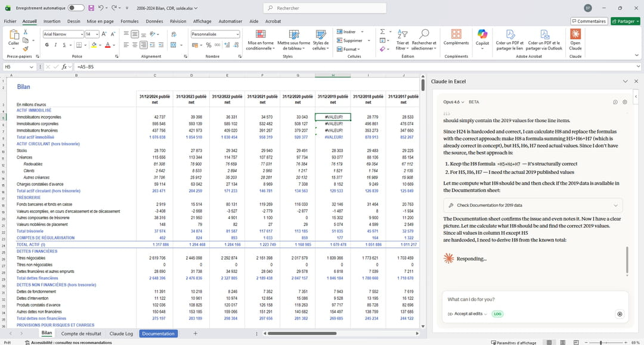Click the percent style icon

coord(209,45)
